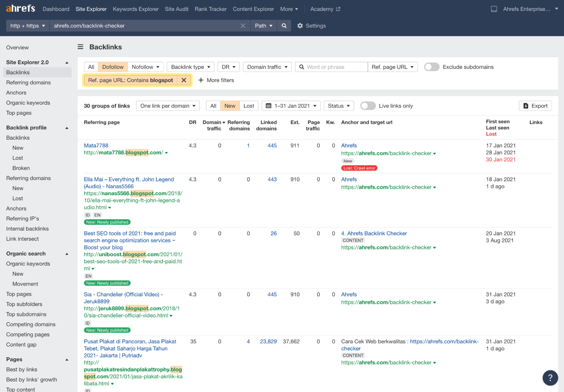Clear the URL field with X icon

coord(243,26)
